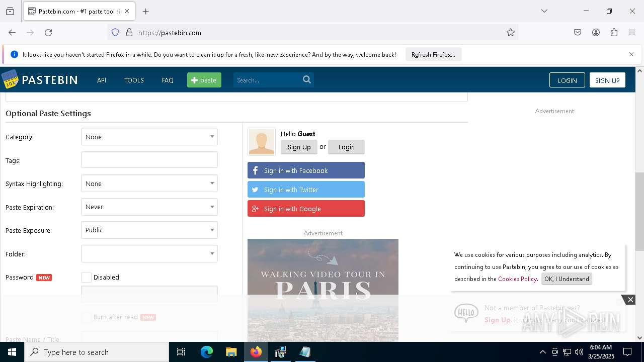Enable the Password checkbox
This screenshot has height=362, width=644.
click(87, 277)
